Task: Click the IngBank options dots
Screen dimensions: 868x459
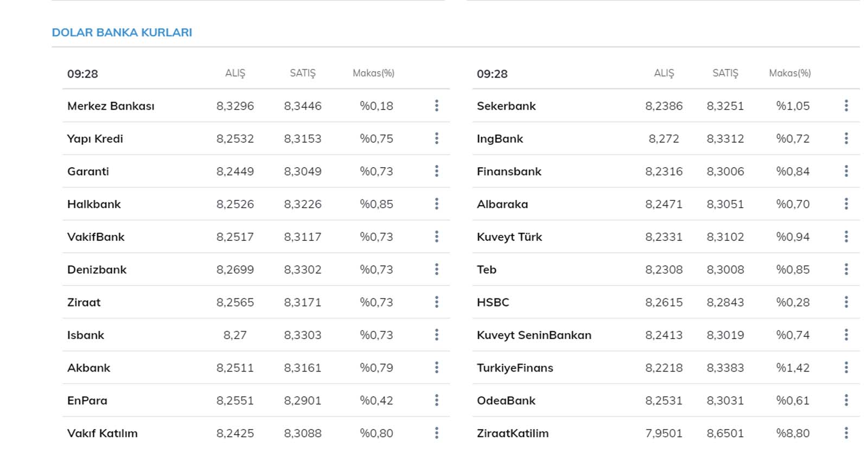Action: point(846,139)
